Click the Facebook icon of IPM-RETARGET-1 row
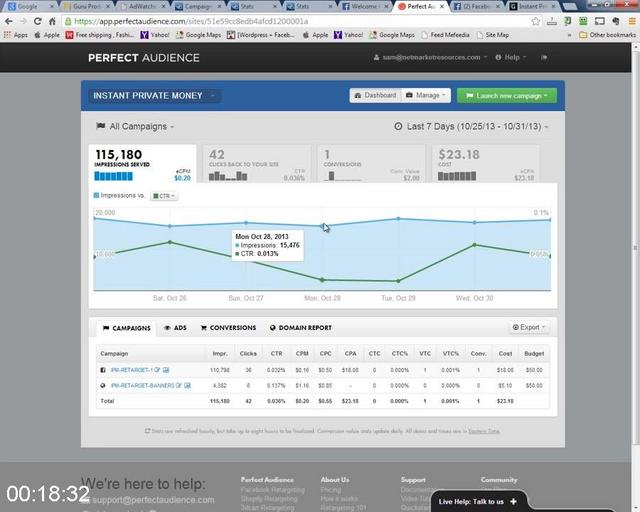Viewport: 640px width, 512px height. tap(103, 370)
